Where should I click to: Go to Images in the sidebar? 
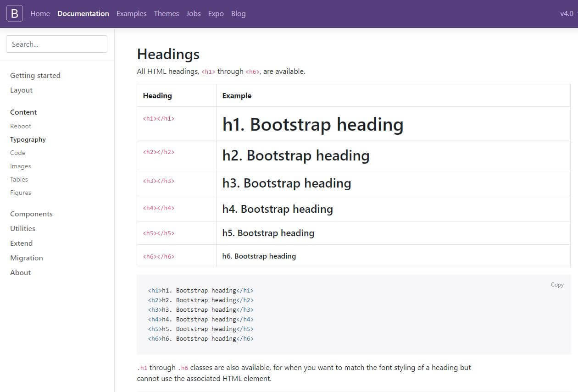point(21,166)
